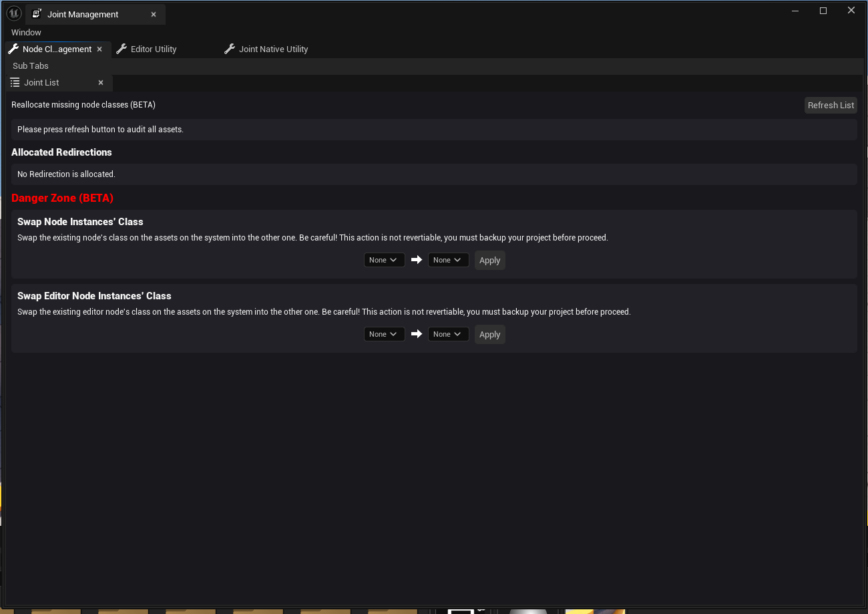Open the Sub Tabs menu
The height and width of the screenshot is (614, 868).
[31, 66]
